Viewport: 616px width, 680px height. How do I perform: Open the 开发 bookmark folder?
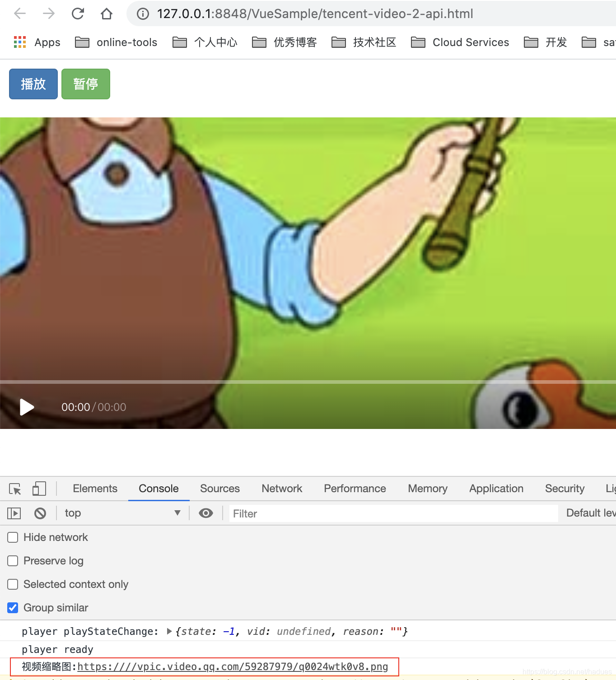tap(546, 42)
